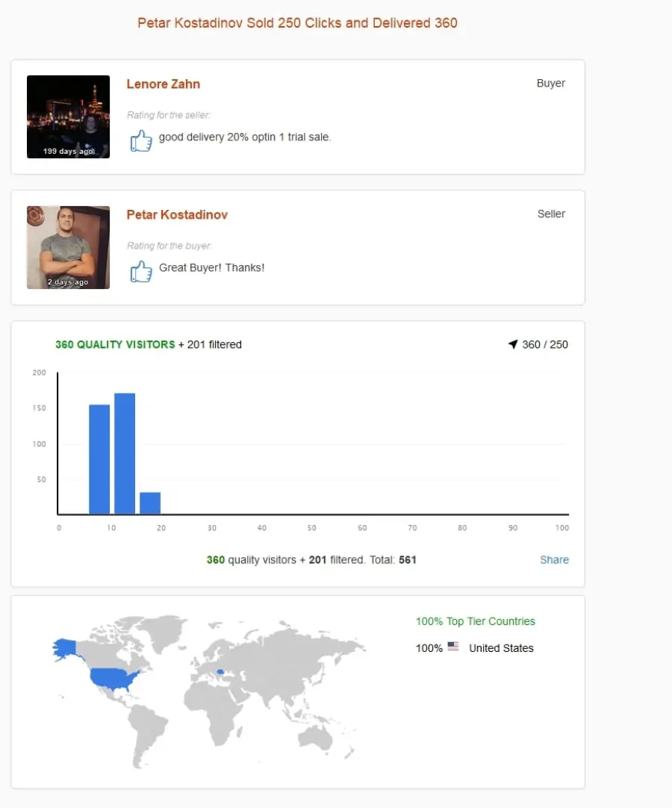Click thumbs-up icon in Lenore Zahn's review
This screenshot has width=672, height=808.
pyautogui.click(x=141, y=140)
